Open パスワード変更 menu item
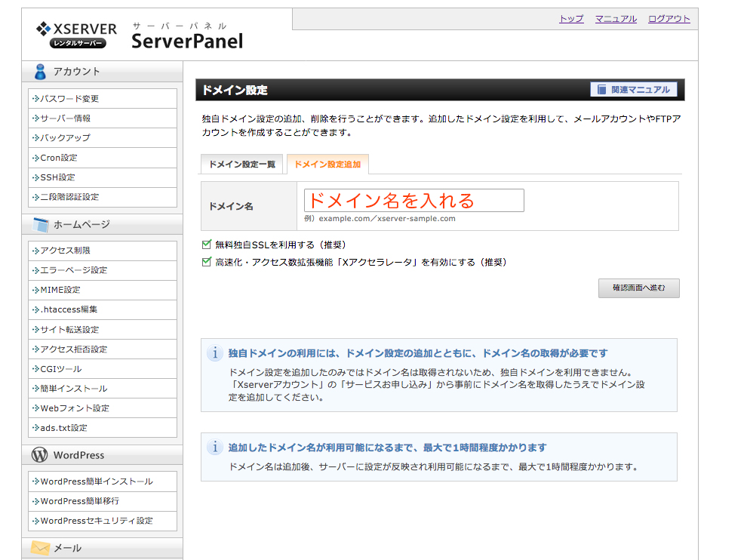This screenshot has height=560, width=747. pyautogui.click(x=103, y=99)
